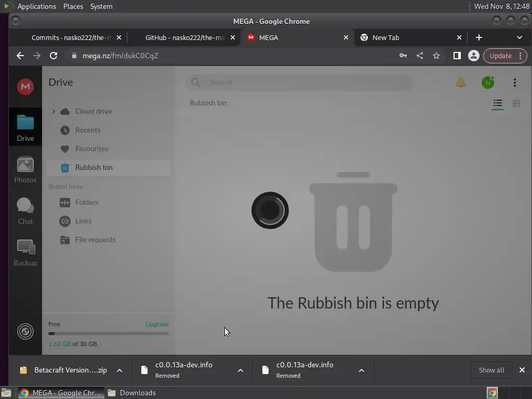Expand first c0.0.13a-dev.info download options
The image size is (532, 399).
(x=240, y=370)
